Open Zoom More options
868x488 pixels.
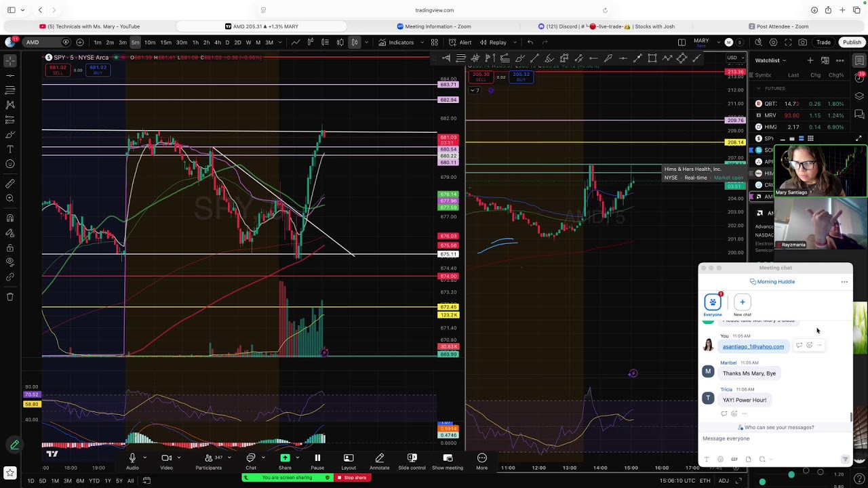pyautogui.click(x=481, y=461)
